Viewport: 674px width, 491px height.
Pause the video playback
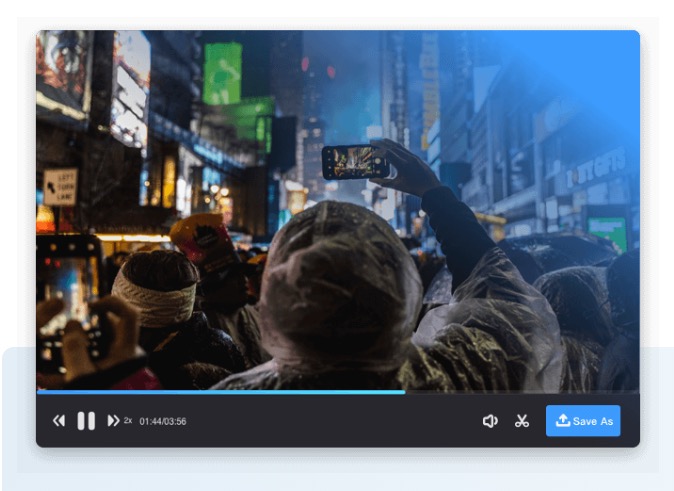pos(86,421)
